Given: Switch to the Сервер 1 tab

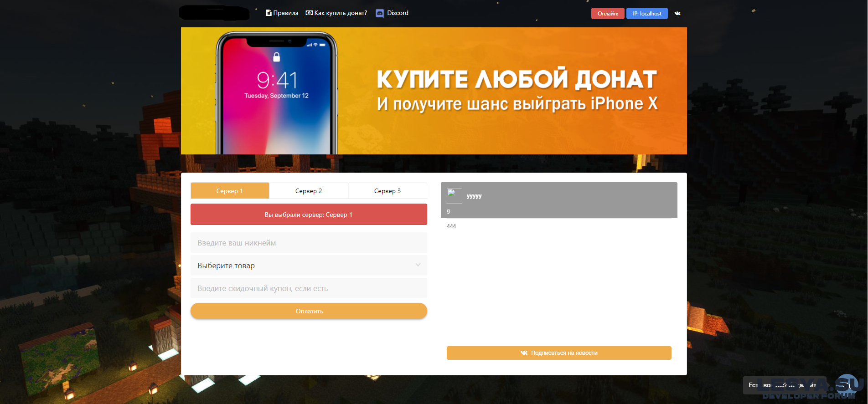Looking at the screenshot, I should (x=230, y=191).
